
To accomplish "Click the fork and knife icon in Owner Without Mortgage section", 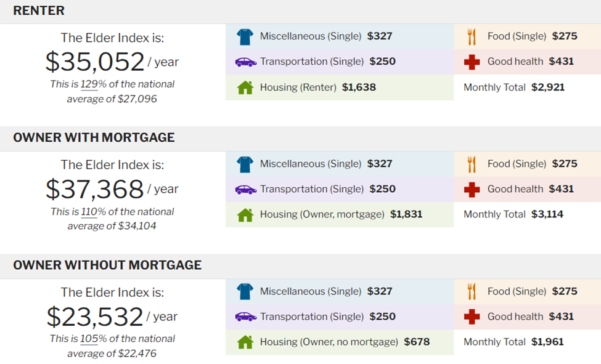I will click(x=472, y=291).
